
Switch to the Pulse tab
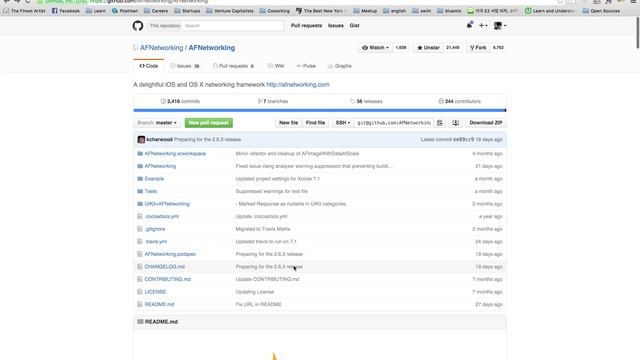tap(306, 66)
